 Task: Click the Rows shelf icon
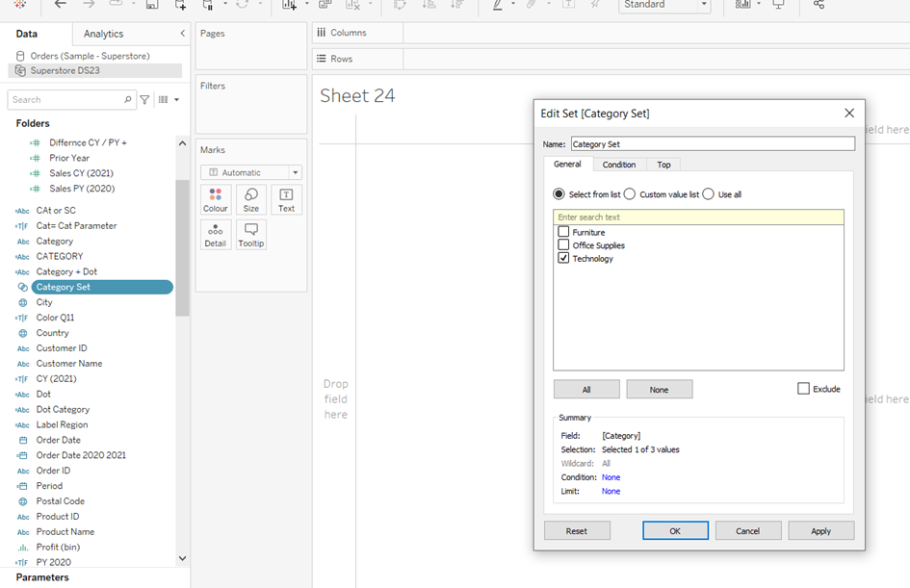321,59
